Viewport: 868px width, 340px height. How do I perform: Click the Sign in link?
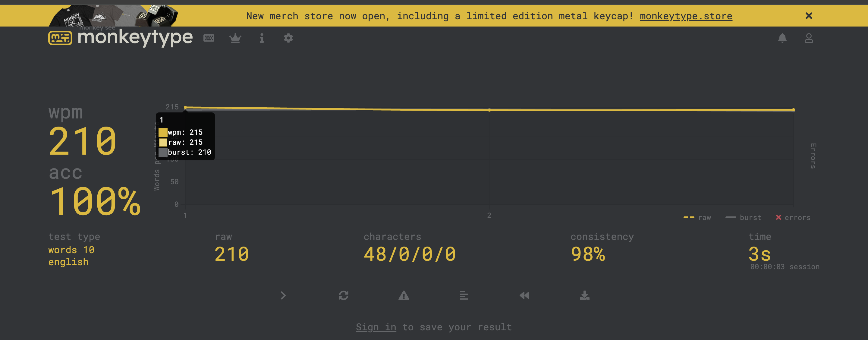point(376,327)
